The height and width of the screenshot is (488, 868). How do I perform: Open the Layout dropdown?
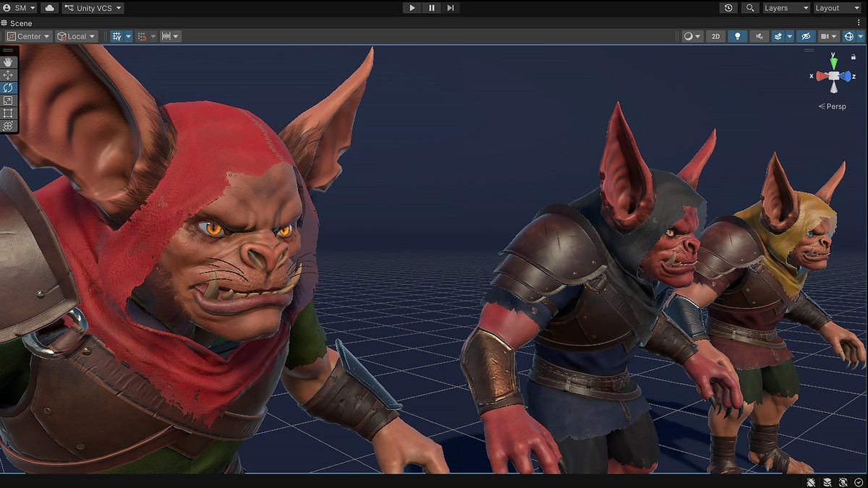coord(838,8)
